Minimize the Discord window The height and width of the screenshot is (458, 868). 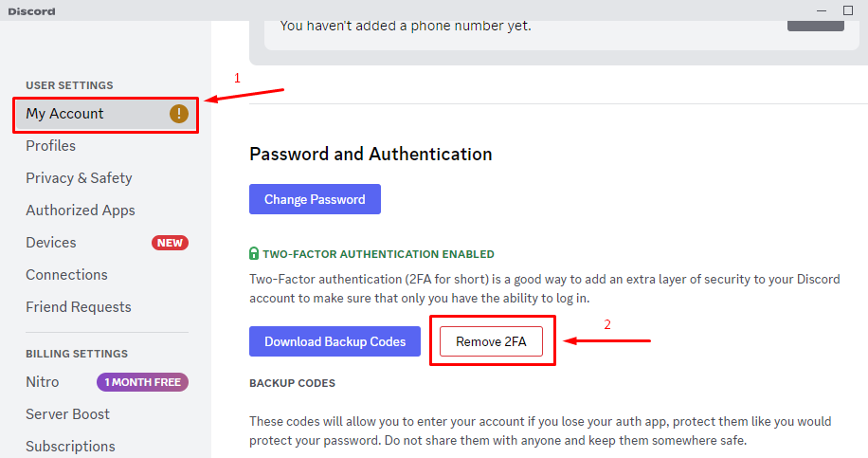click(822, 10)
